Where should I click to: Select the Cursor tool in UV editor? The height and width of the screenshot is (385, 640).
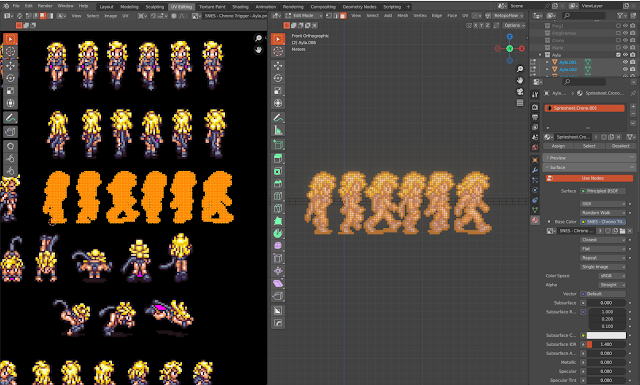(x=10, y=51)
